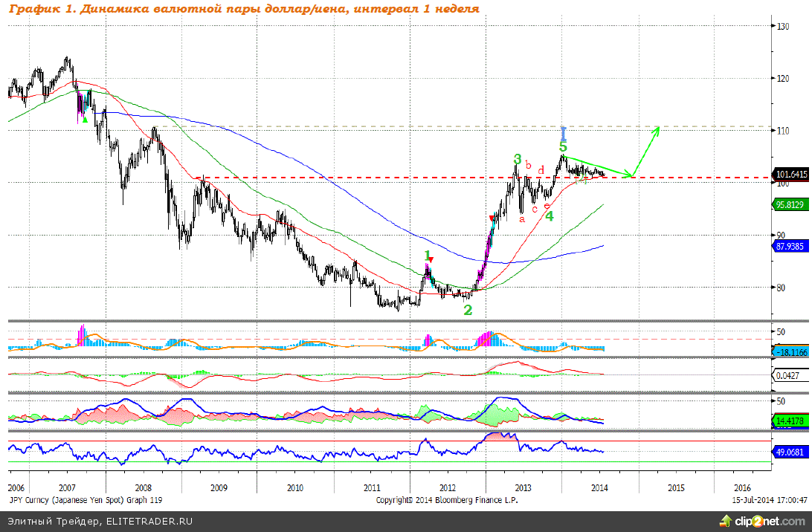
Task: Click the red triangle above wave 1
Action: coord(431,260)
